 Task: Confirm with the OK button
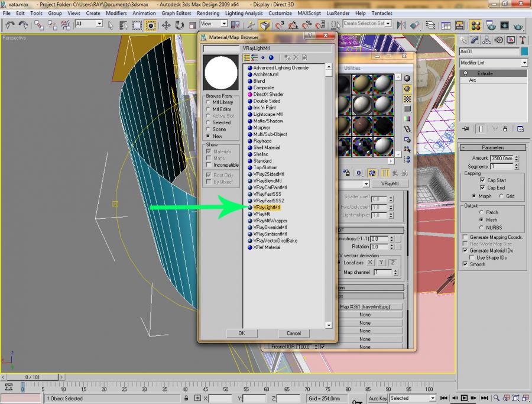pyautogui.click(x=242, y=334)
